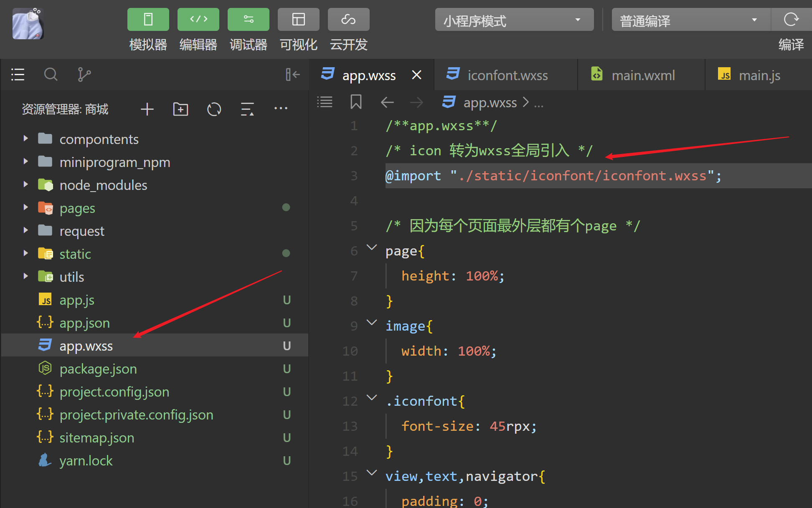Open the search icon in sidebar

(51, 75)
